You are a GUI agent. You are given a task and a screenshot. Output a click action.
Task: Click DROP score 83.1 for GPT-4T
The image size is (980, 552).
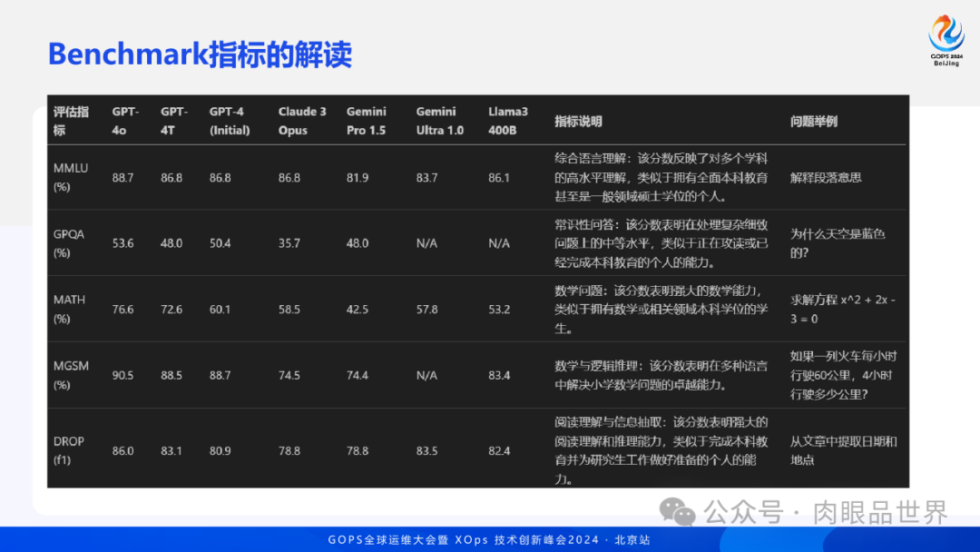(x=171, y=450)
